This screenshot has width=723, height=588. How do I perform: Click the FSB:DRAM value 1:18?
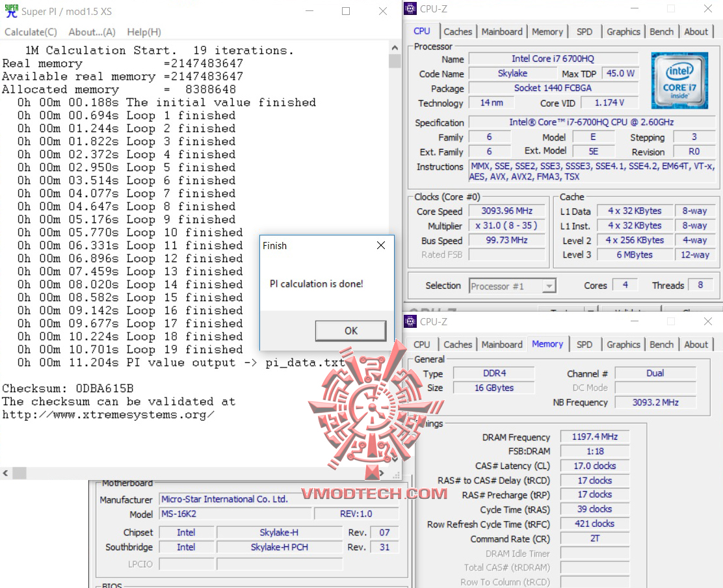(x=594, y=451)
